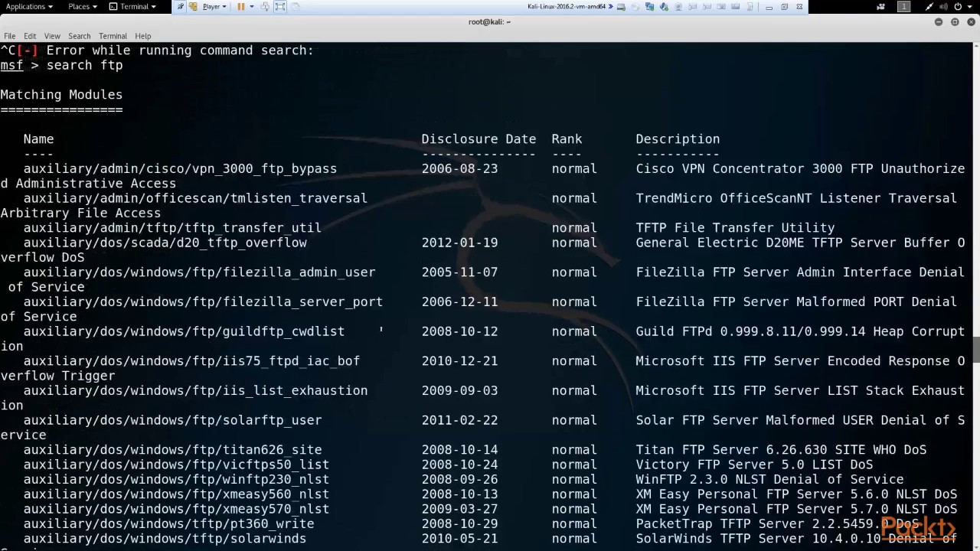Viewport: 980px width, 551px height.
Task: Minimize the root@kali terminal window
Action: [x=939, y=21]
